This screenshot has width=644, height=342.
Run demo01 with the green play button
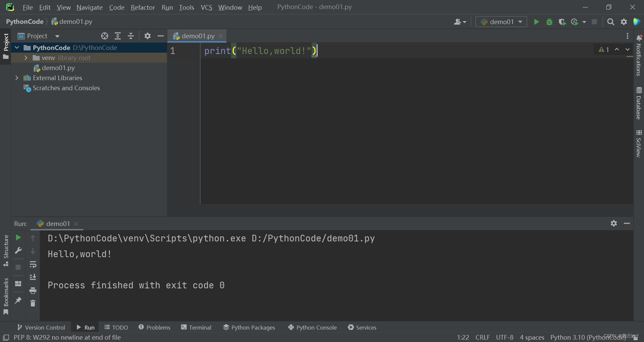click(536, 22)
